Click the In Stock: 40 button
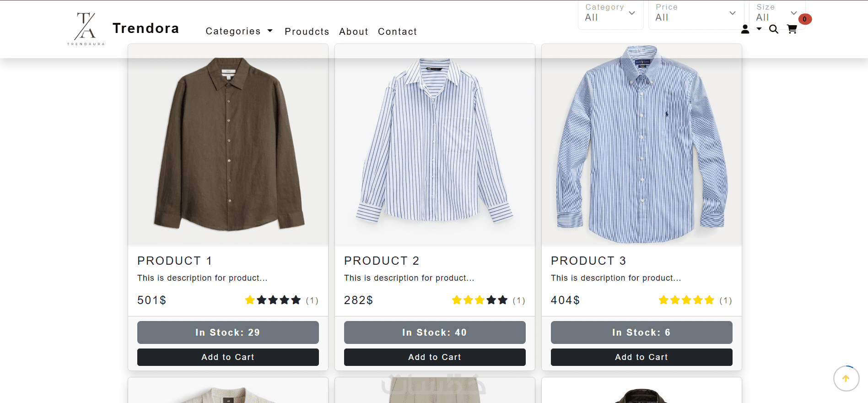This screenshot has height=403, width=868. (435, 332)
